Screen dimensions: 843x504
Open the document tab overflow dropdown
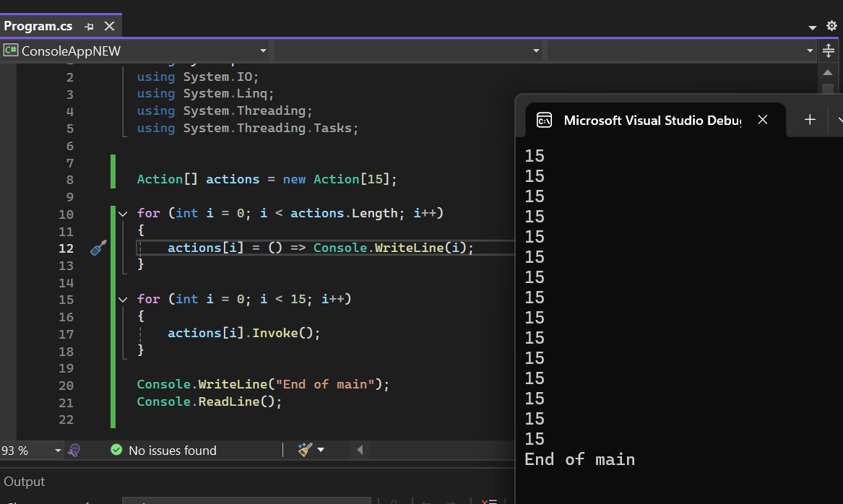click(813, 27)
